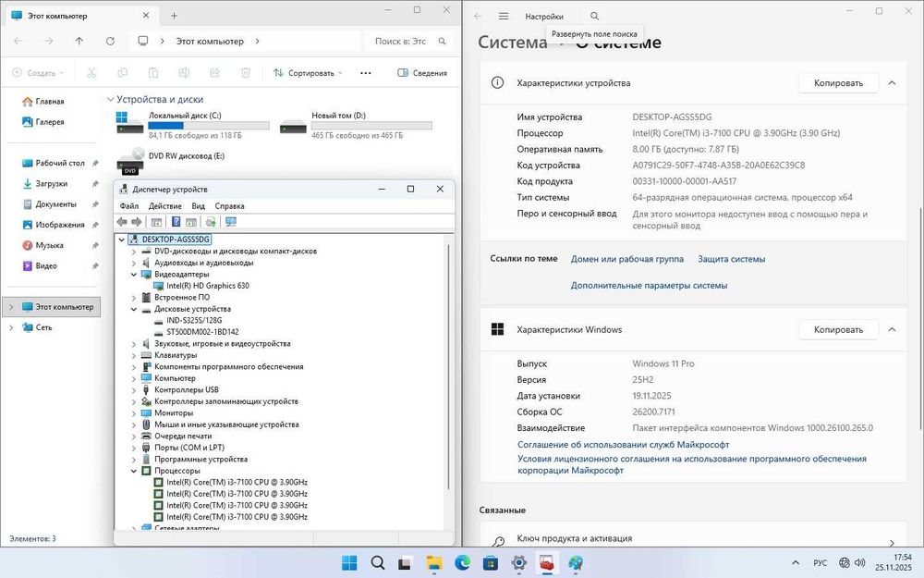Collapse the Видеоадаптеры node

[x=133, y=275]
